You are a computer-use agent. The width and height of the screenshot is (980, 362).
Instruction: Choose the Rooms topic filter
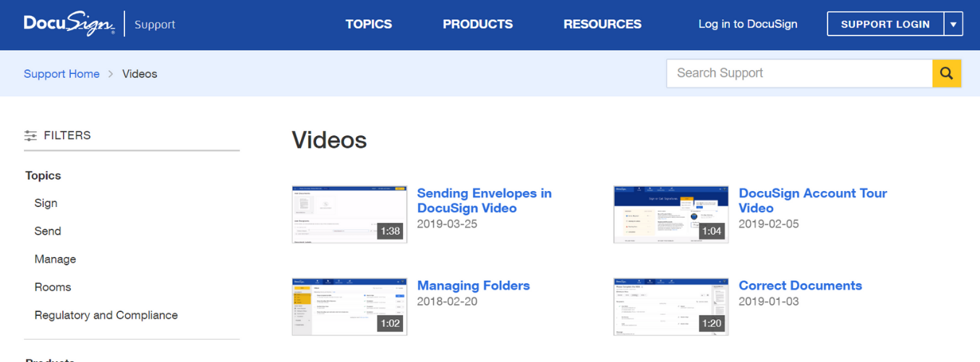53,287
